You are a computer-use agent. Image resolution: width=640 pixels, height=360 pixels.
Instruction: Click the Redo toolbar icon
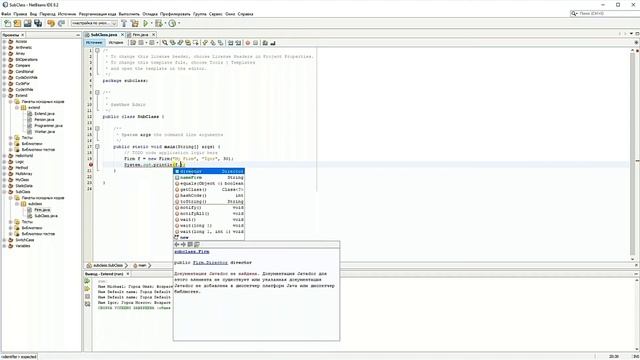[x=61, y=24]
